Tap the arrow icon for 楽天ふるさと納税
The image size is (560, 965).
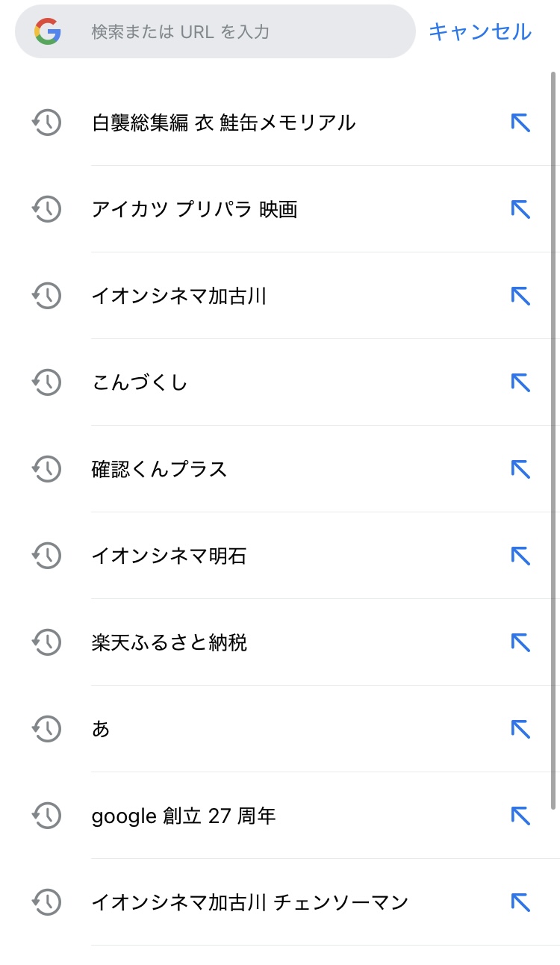point(520,642)
